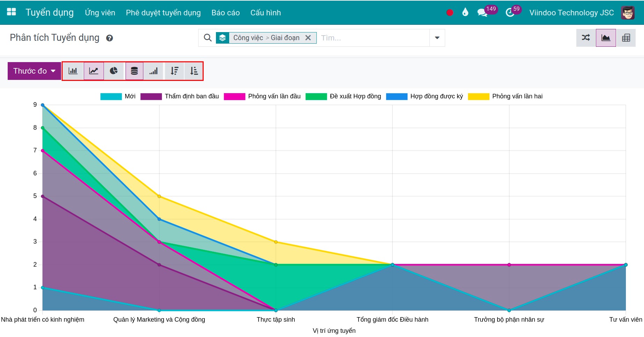The width and height of the screenshot is (644, 337).
Task: Open the Phê duyệt tuyển dụng menu
Action: pyautogui.click(x=163, y=13)
